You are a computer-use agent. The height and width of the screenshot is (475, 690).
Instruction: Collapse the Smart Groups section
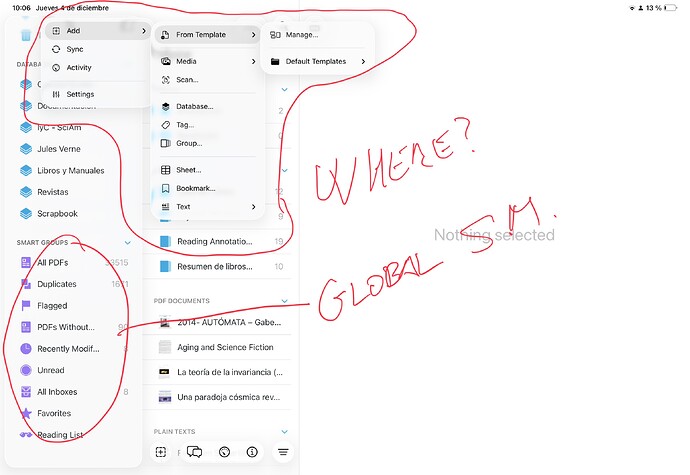[x=127, y=243]
